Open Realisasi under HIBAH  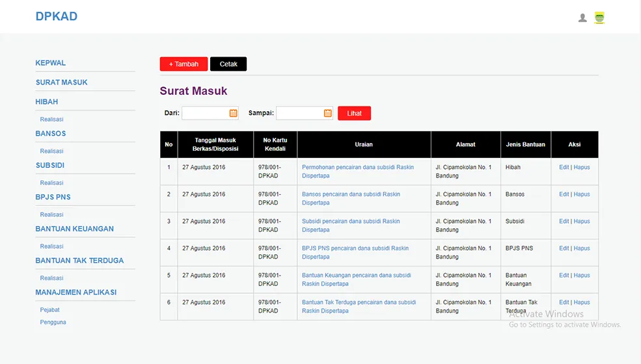(x=51, y=120)
